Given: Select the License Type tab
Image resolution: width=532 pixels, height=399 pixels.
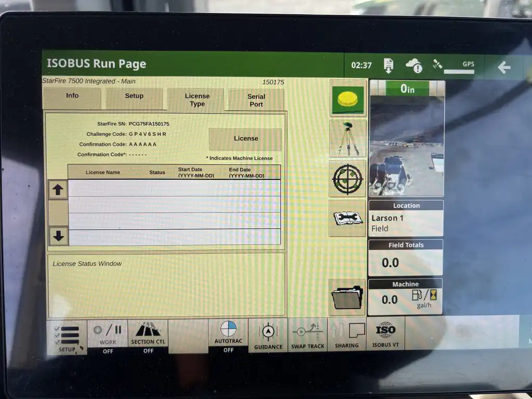Looking at the screenshot, I should [197, 100].
